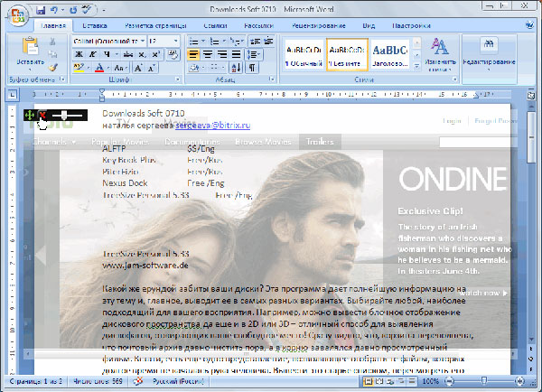Decrease font size with small A

click(x=152, y=68)
